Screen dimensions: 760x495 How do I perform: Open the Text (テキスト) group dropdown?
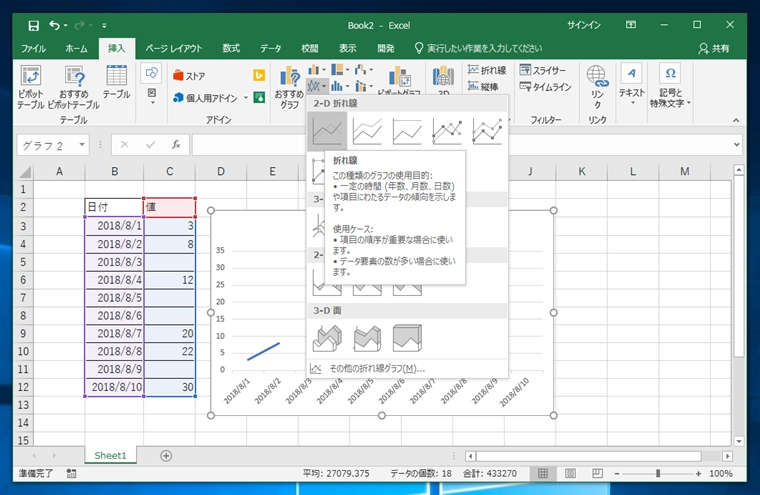[632, 85]
